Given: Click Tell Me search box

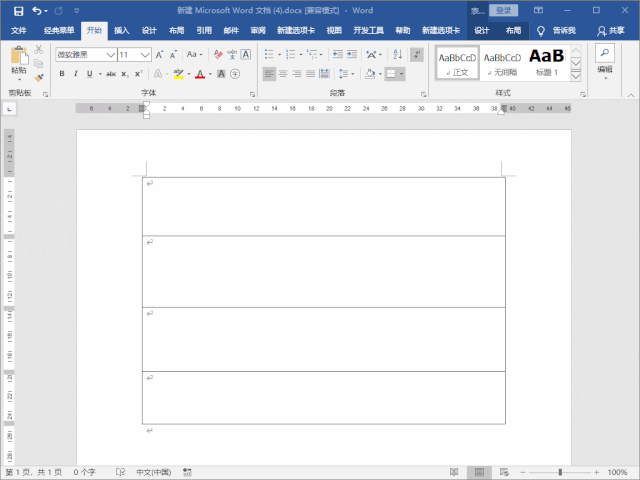Looking at the screenshot, I should coord(556,31).
